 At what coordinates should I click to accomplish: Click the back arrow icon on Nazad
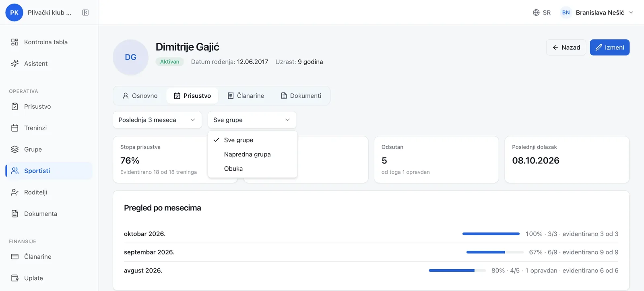coord(555,47)
